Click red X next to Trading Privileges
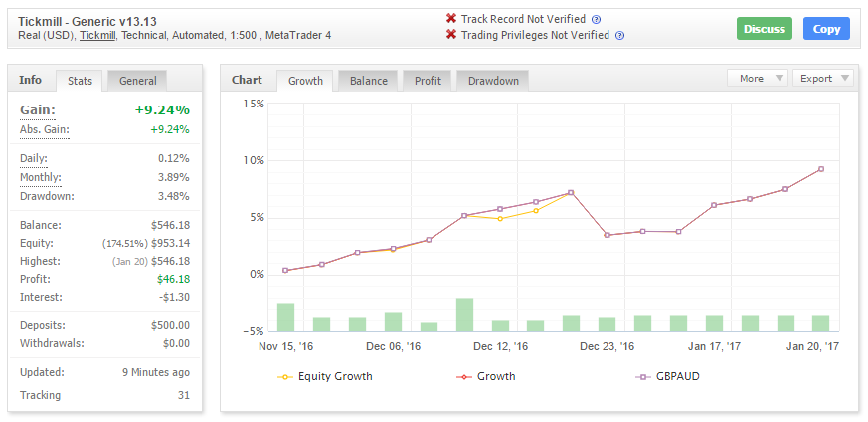The height and width of the screenshot is (422, 868). tap(451, 35)
